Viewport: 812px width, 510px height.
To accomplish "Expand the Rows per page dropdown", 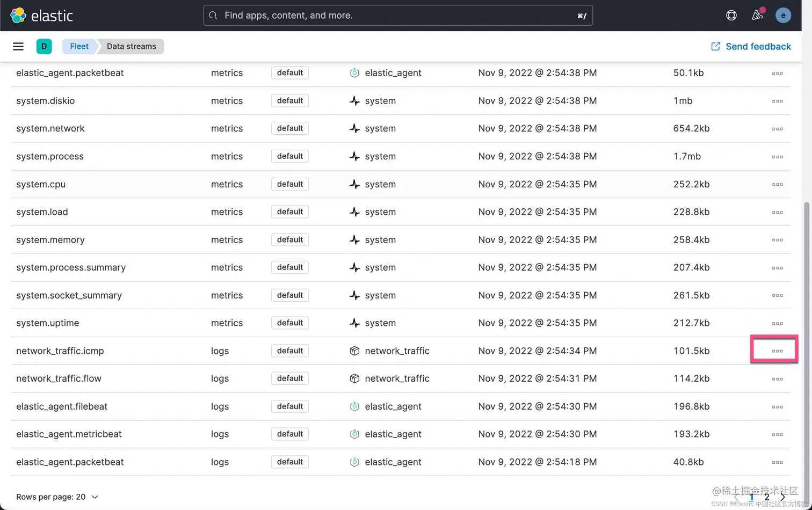I will point(57,497).
